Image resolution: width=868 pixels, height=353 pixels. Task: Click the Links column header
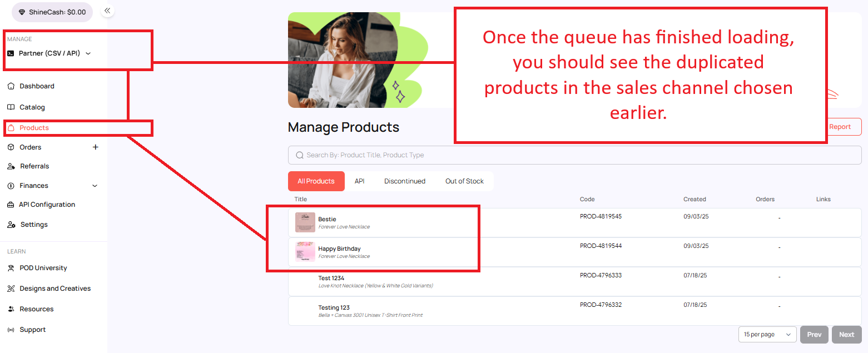pyautogui.click(x=824, y=199)
